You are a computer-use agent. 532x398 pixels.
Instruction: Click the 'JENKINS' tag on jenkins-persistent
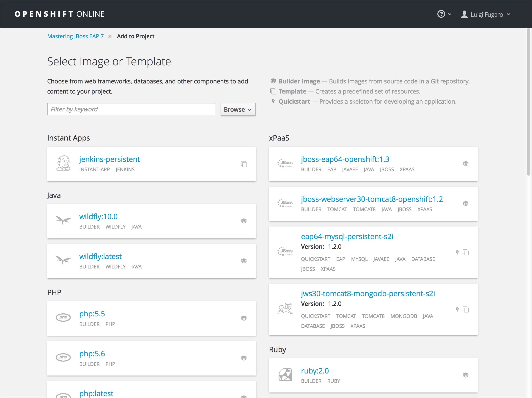(125, 170)
